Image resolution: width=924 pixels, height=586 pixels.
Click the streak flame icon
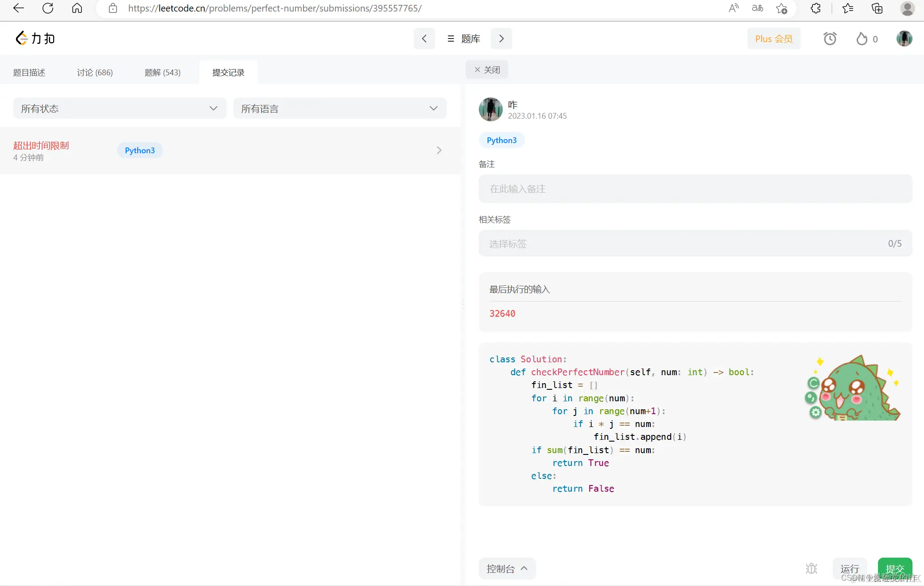tap(862, 39)
